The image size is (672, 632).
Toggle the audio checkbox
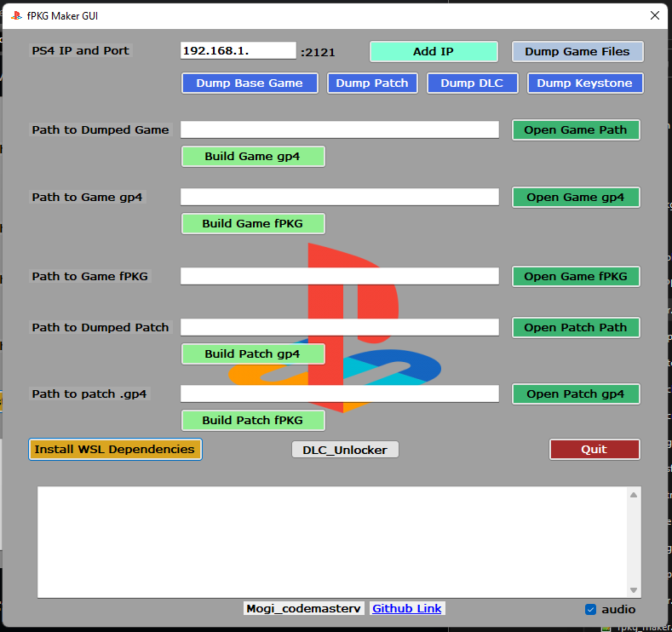click(590, 609)
